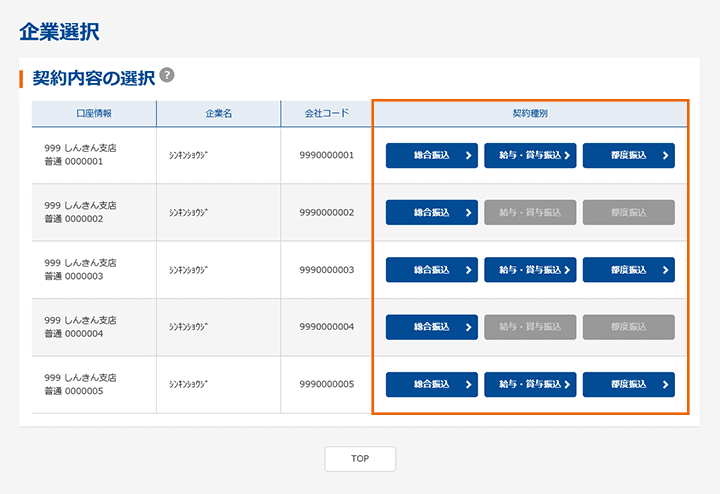Select 給与・賞与振込 for account 0000005
The image size is (720, 494).
point(530,384)
